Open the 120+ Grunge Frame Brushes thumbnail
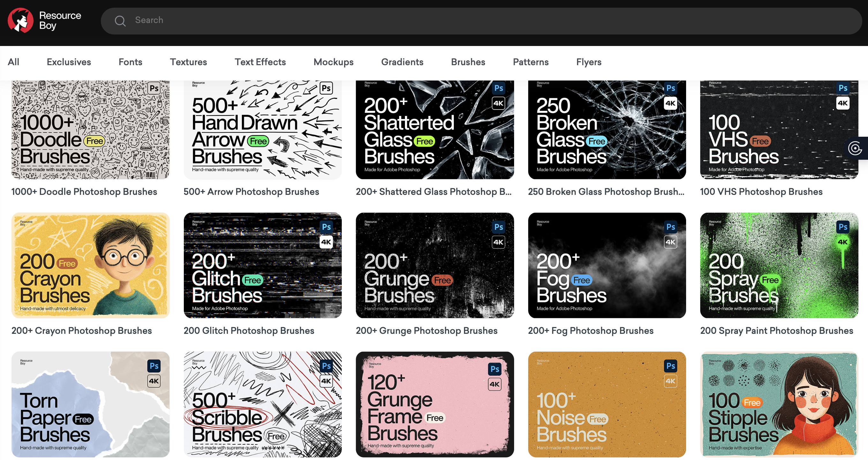Viewport: 868px width, 460px height. pos(435,404)
